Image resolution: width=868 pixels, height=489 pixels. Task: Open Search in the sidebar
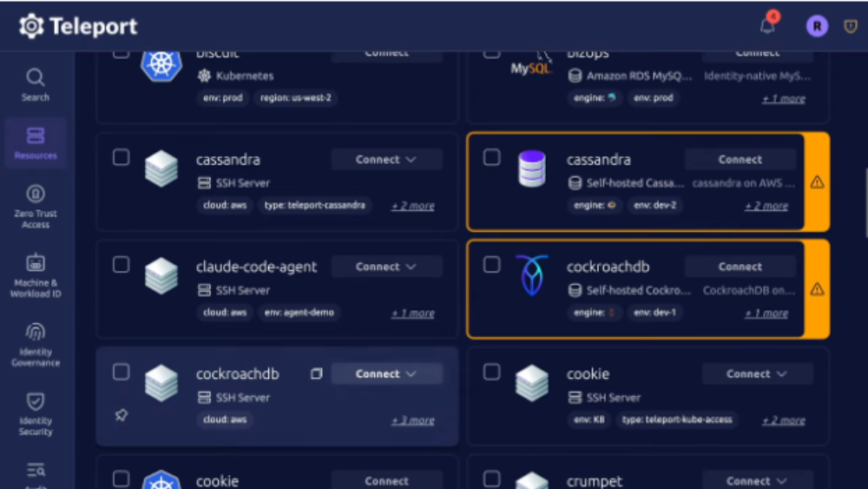(36, 85)
